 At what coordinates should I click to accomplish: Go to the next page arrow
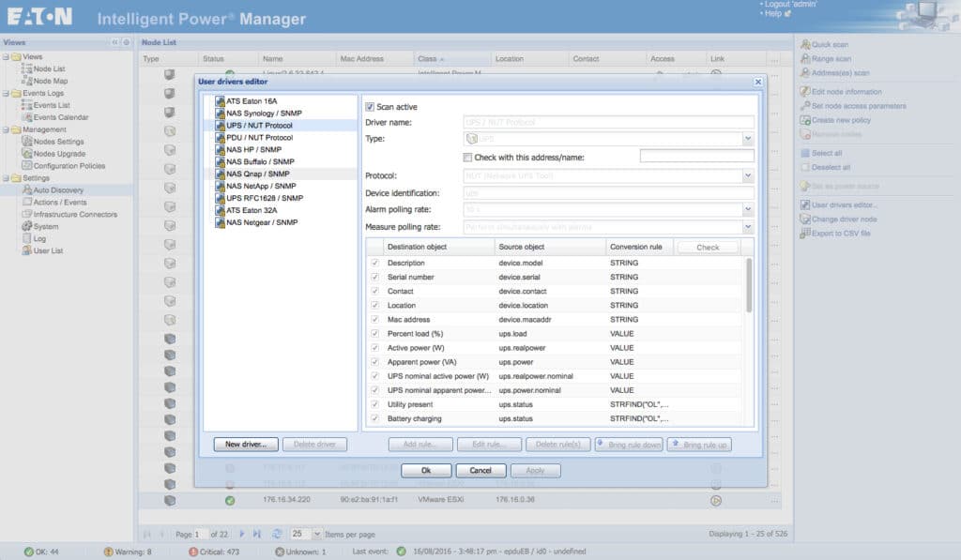pyautogui.click(x=241, y=534)
